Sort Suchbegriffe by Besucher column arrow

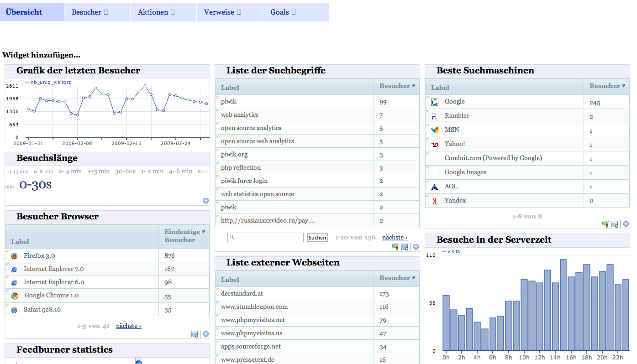tap(414, 86)
